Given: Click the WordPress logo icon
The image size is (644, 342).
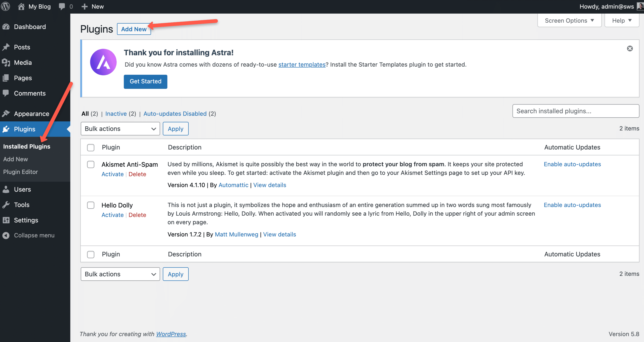Looking at the screenshot, I should coord(6,6).
